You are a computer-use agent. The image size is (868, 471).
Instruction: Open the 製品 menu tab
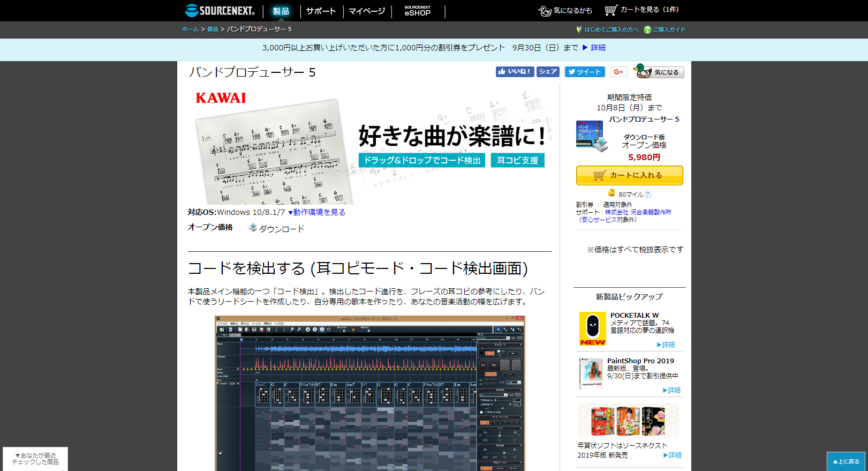(x=281, y=11)
